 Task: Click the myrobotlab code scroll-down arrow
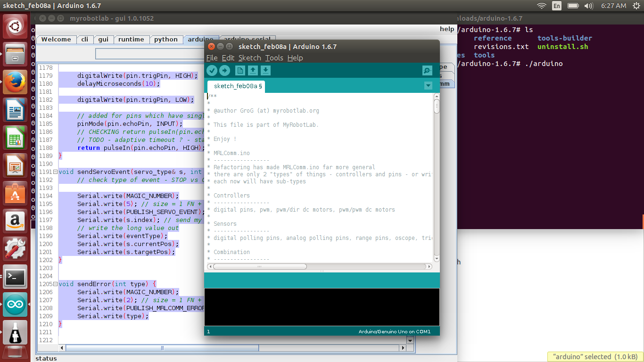(410, 340)
